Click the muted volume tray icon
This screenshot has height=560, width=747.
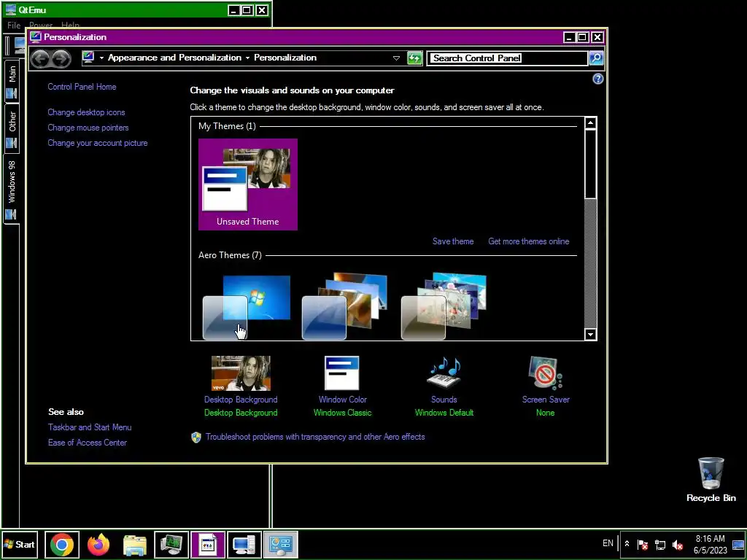pyautogui.click(x=678, y=544)
